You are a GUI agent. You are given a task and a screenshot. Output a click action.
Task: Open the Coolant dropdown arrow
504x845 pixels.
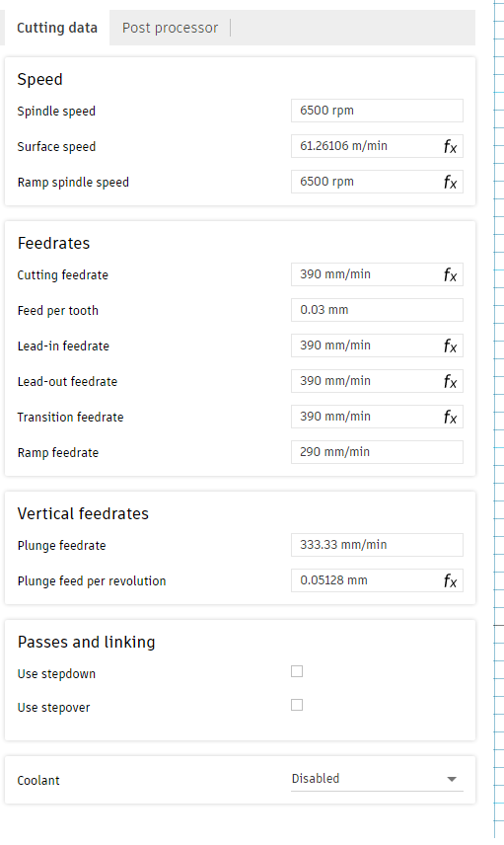click(x=452, y=779)
